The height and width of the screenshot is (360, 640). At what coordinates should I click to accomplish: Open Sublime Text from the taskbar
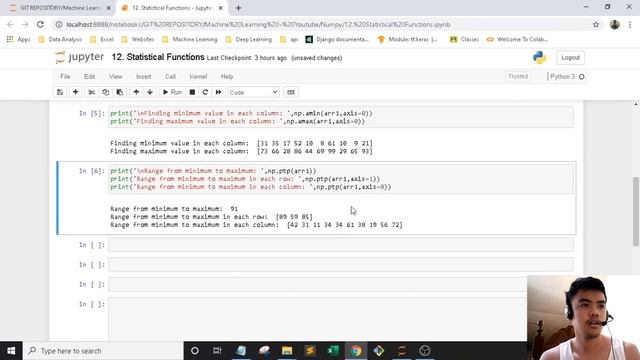click(x=310, y=351)
